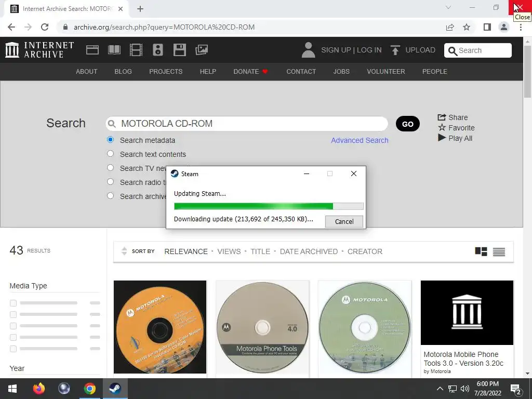Click the GO search button
Screen dimensions: 532x399
coord(408,124)
